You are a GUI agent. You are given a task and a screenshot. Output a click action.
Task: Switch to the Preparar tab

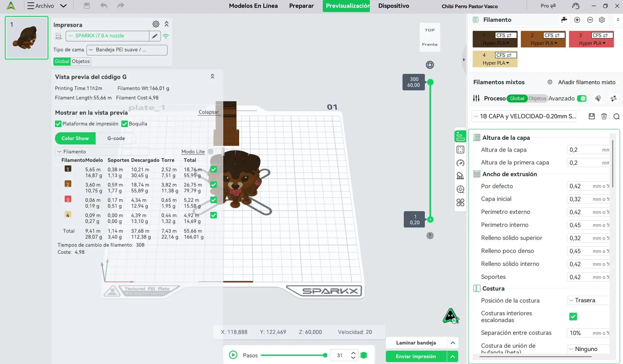(302, 6)
